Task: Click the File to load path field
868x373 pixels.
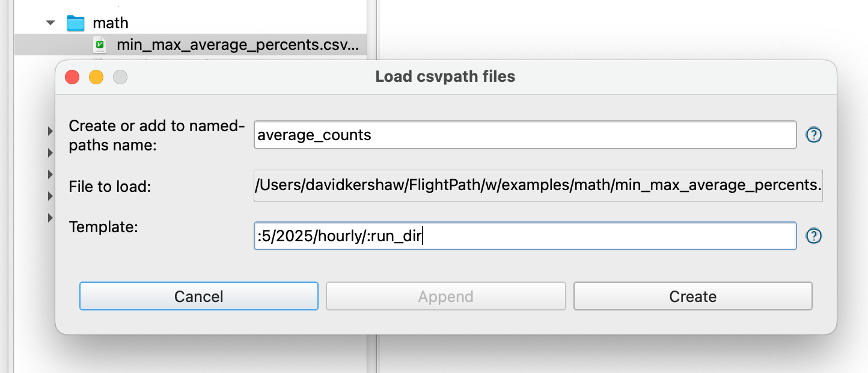Action: click(x=539, y=186)
